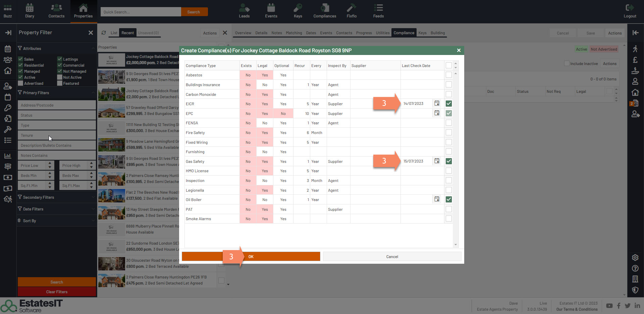Open Fixflo from the top toolbar
This screenshot has height=314, width=644.
pos(352,8)
